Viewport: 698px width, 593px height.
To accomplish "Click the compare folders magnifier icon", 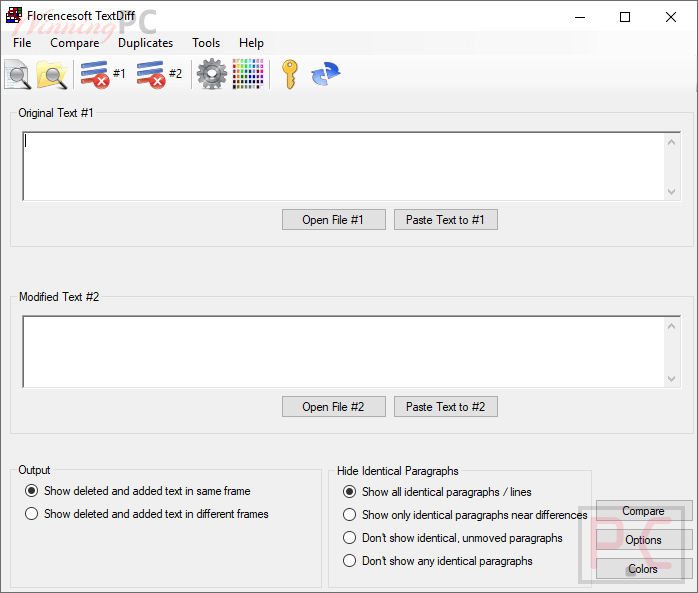I will [52, 74].
